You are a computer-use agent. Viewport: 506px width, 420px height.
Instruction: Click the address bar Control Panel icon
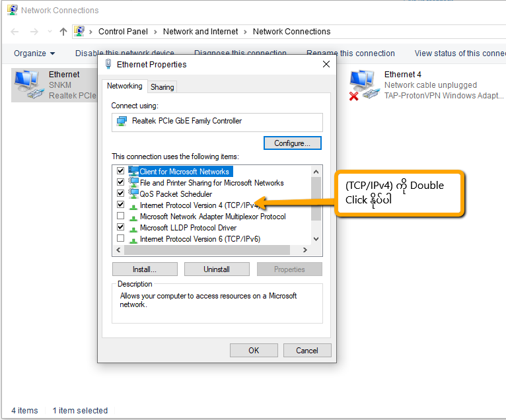pos(79,31)
